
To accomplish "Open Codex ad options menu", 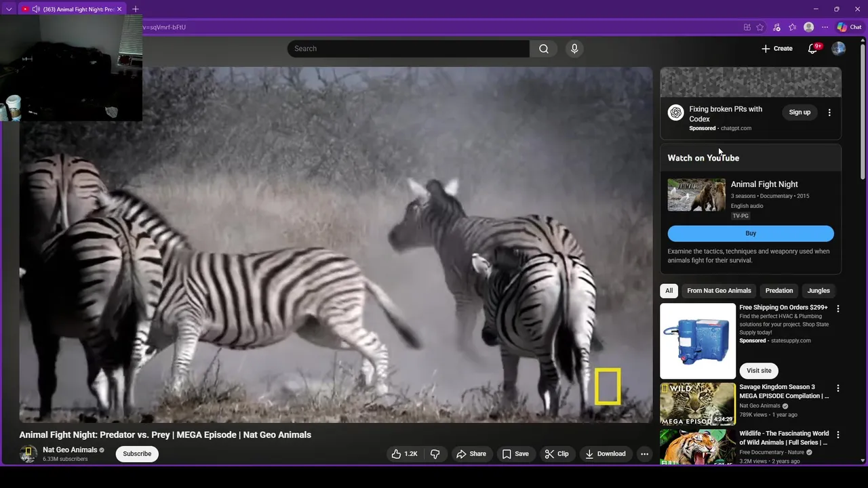I will tap(829, 113).
